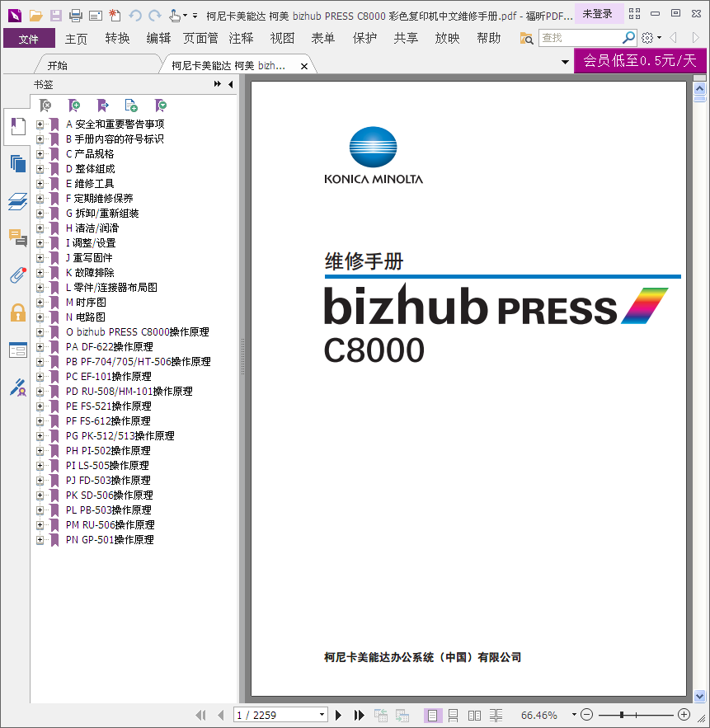Expand the 'G 拆卸/重新组装' bookmark node
710x728 pixels.
tap(40, 214)
